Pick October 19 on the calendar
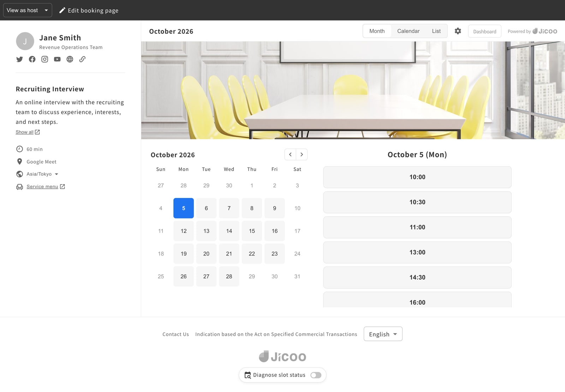Image resolution: width=565 pixels, height=392 pixels. [x=184, y=254]
